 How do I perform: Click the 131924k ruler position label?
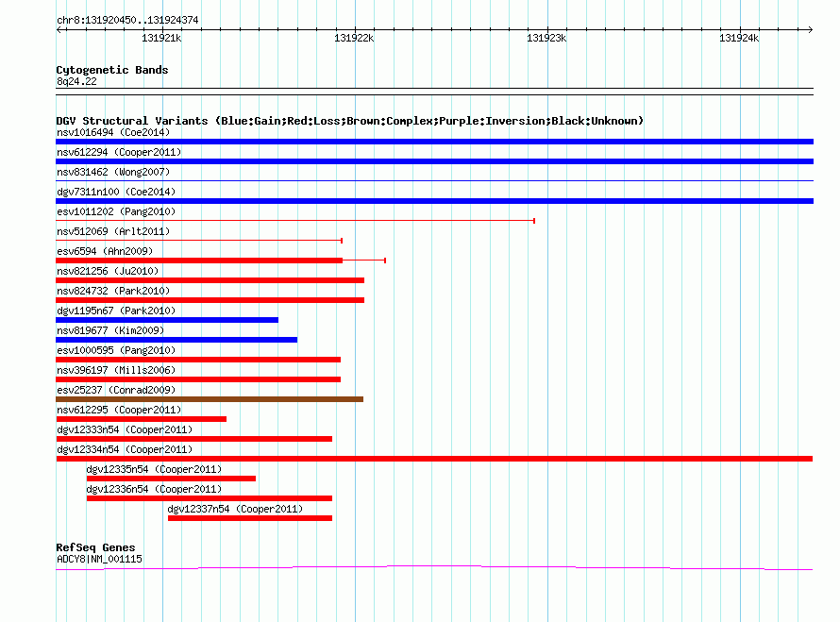tap(739, 38)
